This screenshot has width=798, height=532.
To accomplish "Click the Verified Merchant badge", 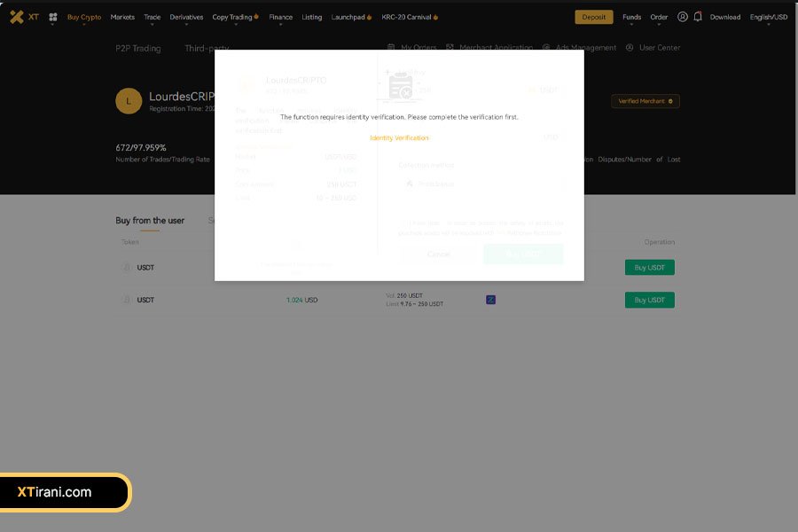I will coord(645,101).
